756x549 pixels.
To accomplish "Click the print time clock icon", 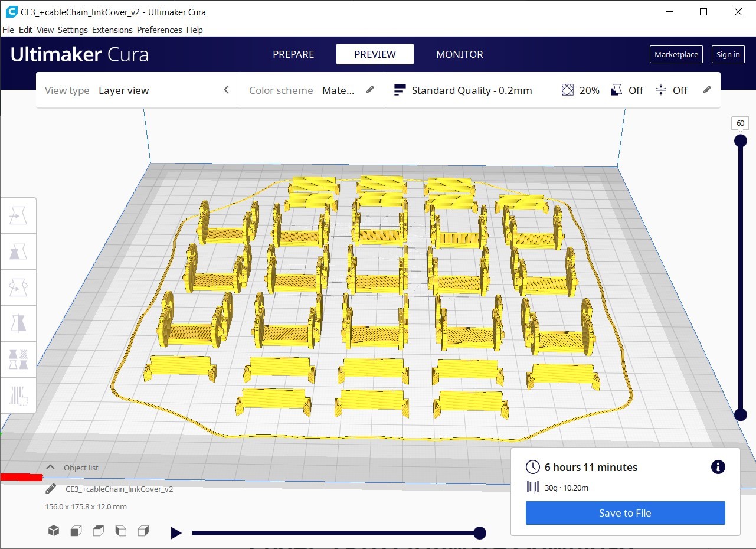I will [x=532, y=467].
